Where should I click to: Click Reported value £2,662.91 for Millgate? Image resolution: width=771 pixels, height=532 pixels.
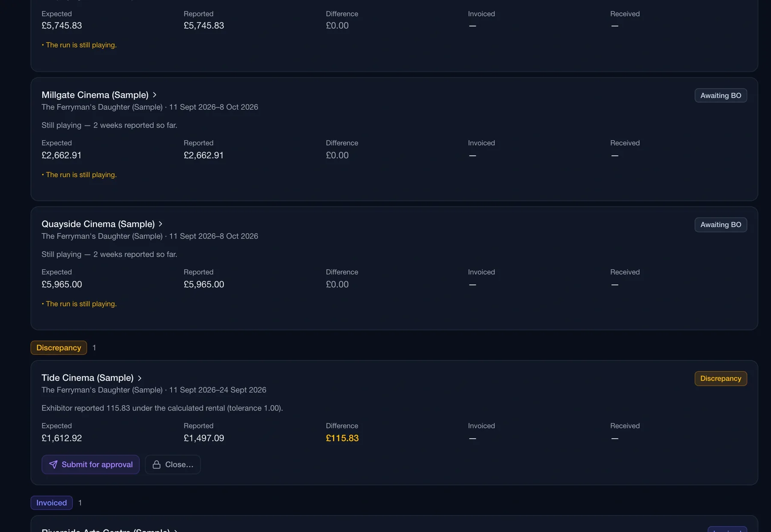[204, 155]
